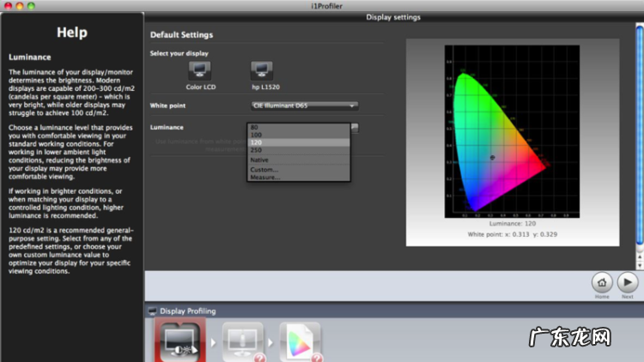Pick 250 in the luminance list
644x362 pixels.
pos(257,151)
